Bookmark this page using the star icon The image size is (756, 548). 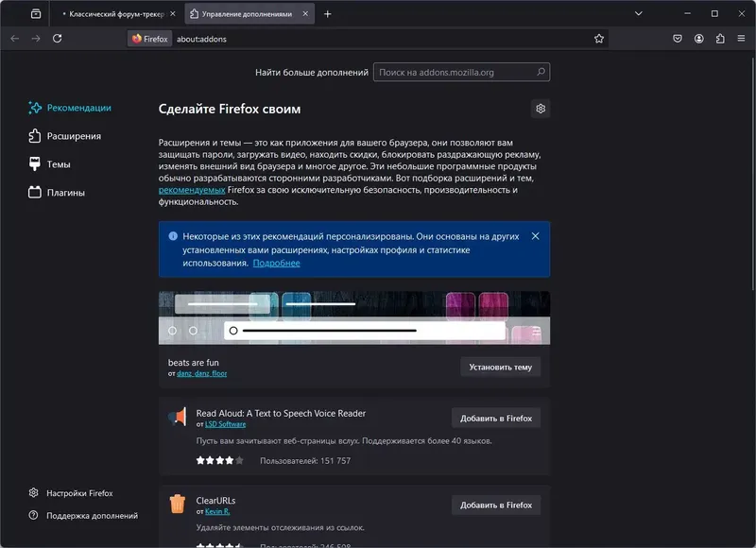pos(598,39)
